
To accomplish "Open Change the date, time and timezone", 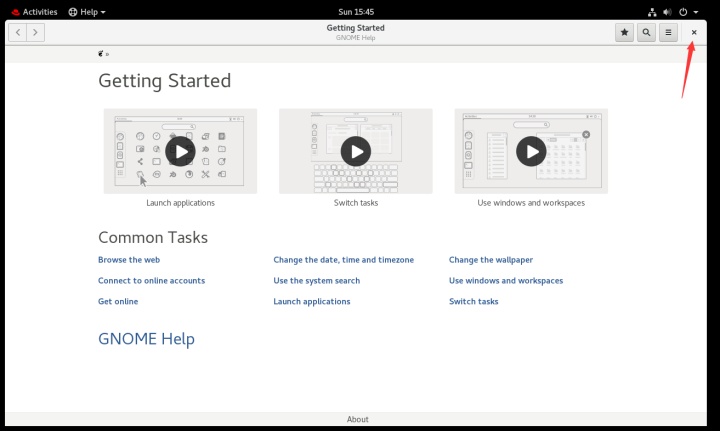I will click(x=343, y=260).
